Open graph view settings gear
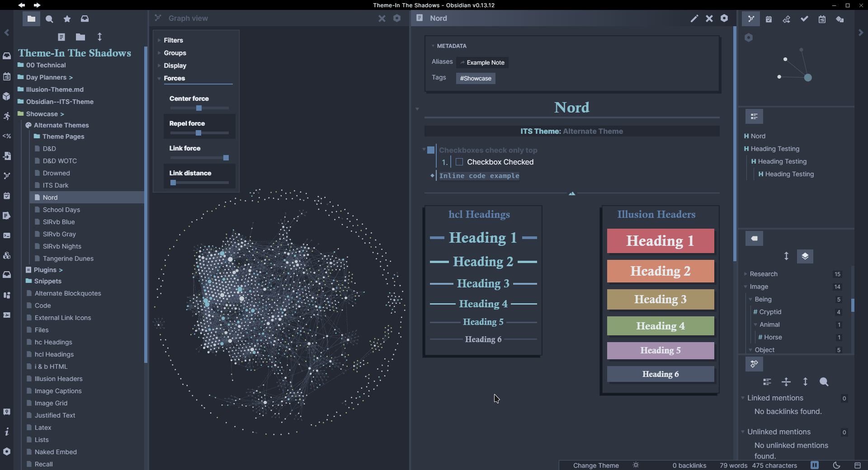The height and width of the screenshot is (470, 868). [x=397, y=19]
